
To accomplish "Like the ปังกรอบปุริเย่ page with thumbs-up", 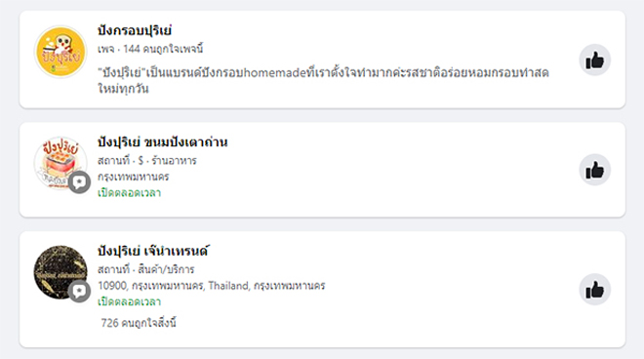I will [x=594, y=60].
